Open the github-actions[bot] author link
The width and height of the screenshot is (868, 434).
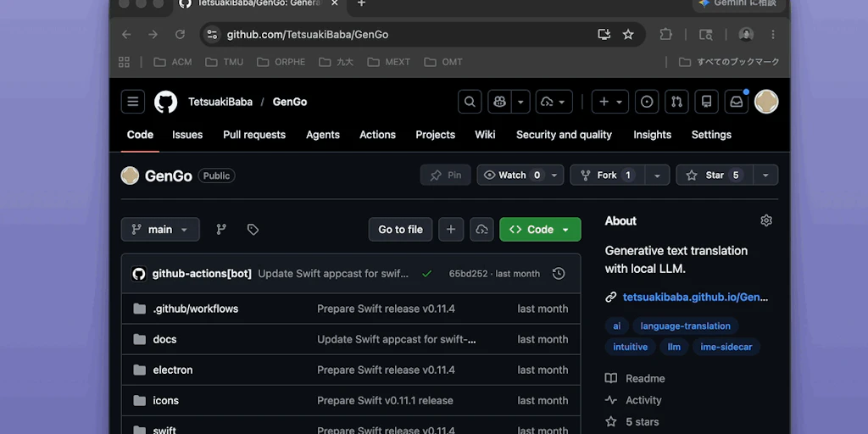202,274
